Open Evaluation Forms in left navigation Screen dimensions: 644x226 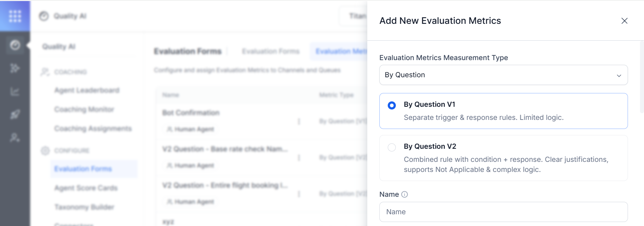point(83,169)
